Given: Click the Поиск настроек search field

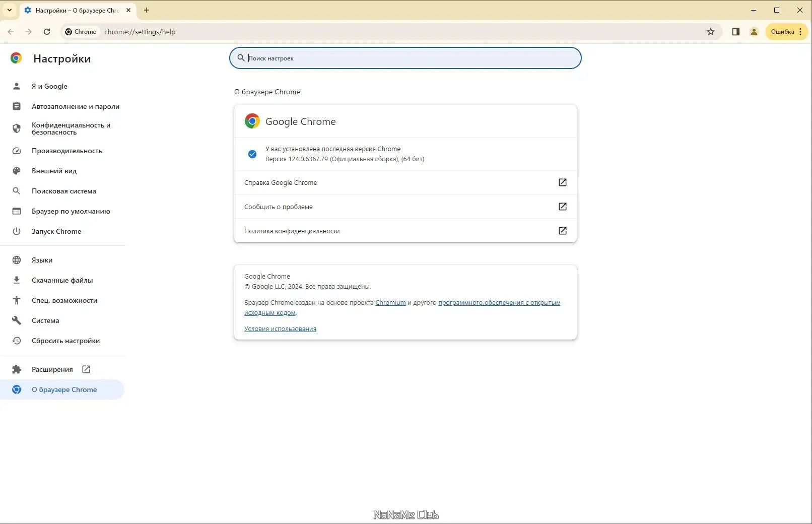Looking at the screenshot, I should coord(404,58).
